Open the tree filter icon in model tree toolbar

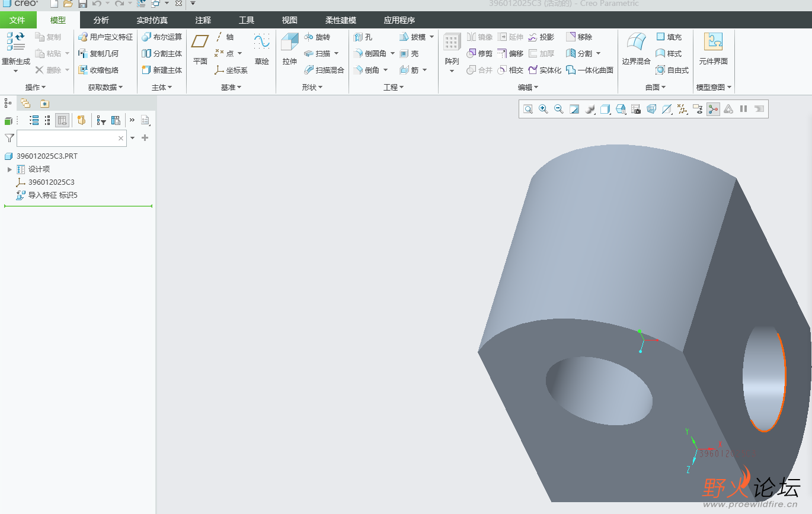pyautogui.click(x=101, y=120)
